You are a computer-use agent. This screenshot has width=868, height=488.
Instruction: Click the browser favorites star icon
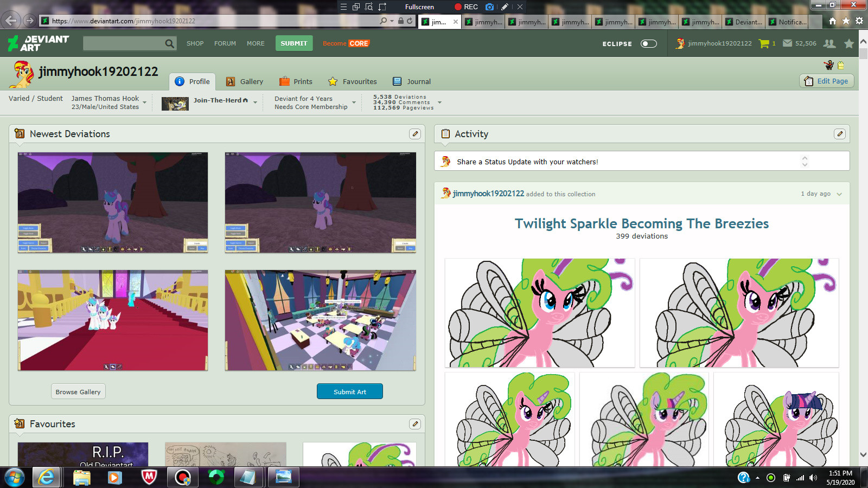click(x=846, y=21)
